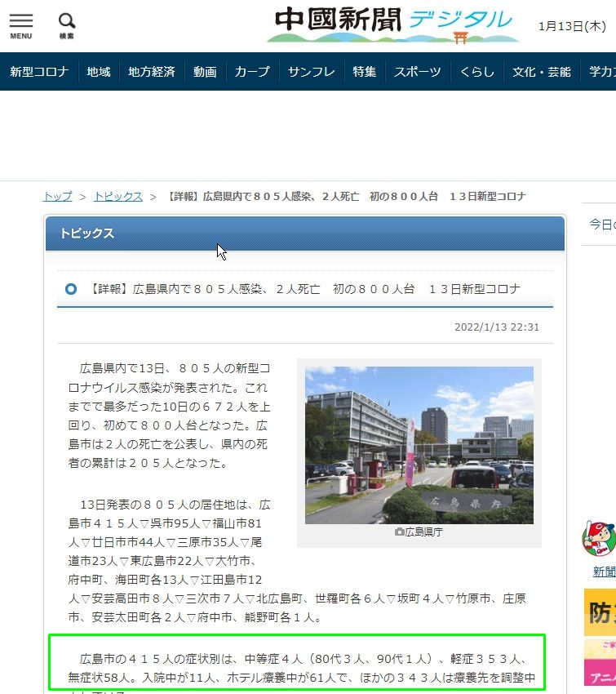
Task: Click the トップ breadcrumb link
Action: click(57, 197)
